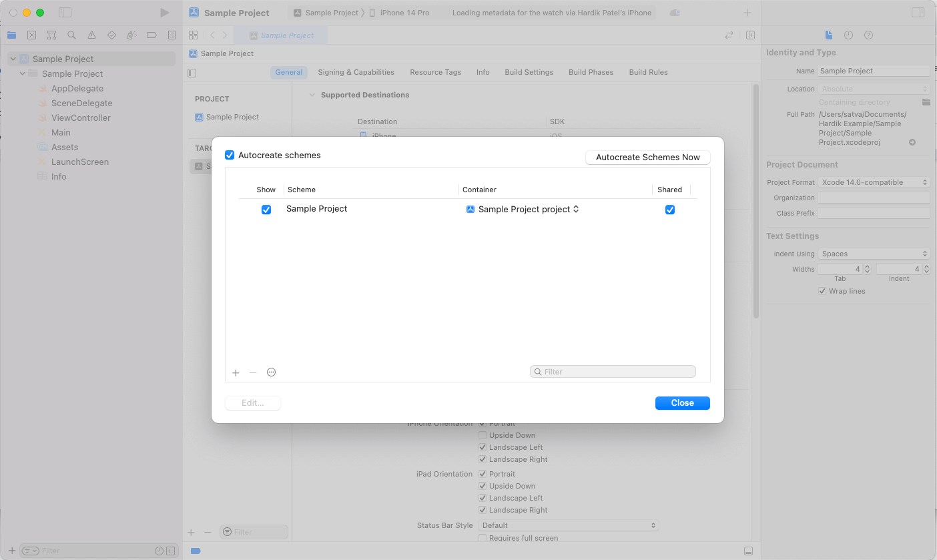This screenshot has height=560, width=937.
Task: Open the Project Format dropdown
Action: 874,182
